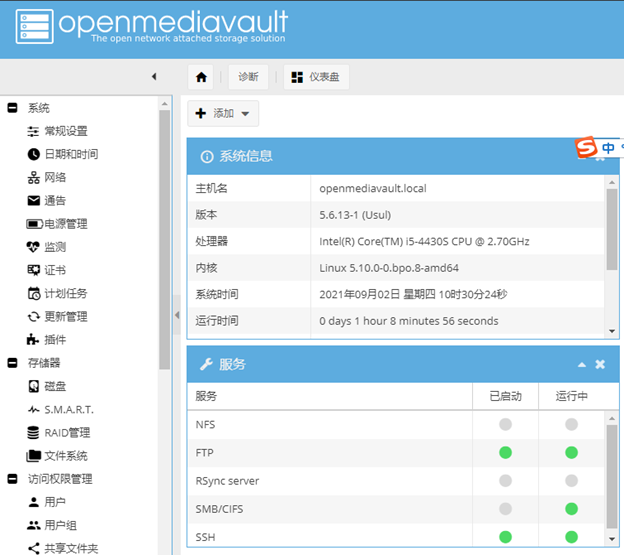Screen dimensions: 624x555
Task: Open the 仪表盘 dashboard breadcrumb
Action: (316, 77)
